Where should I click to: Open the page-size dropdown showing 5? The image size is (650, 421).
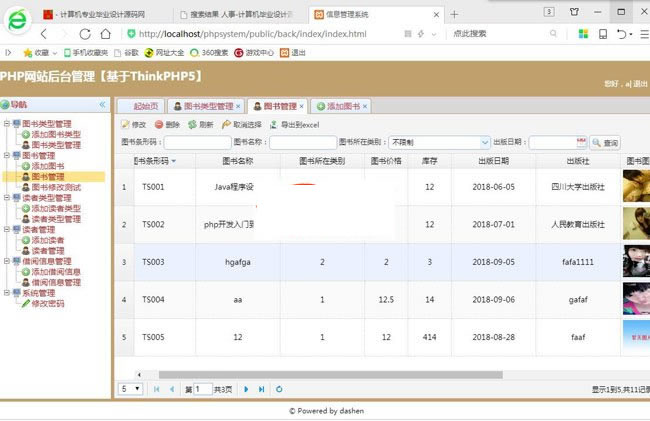click(x=130, y=388)
